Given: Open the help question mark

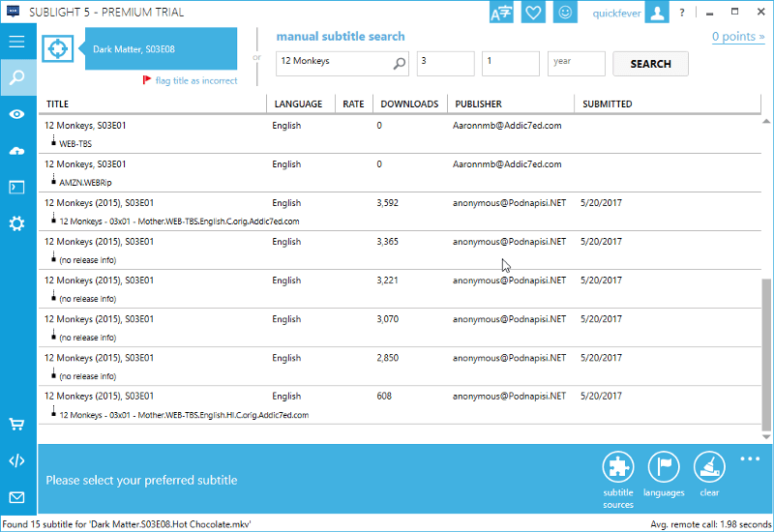Looking at the screenshot, I should [682, 13].
